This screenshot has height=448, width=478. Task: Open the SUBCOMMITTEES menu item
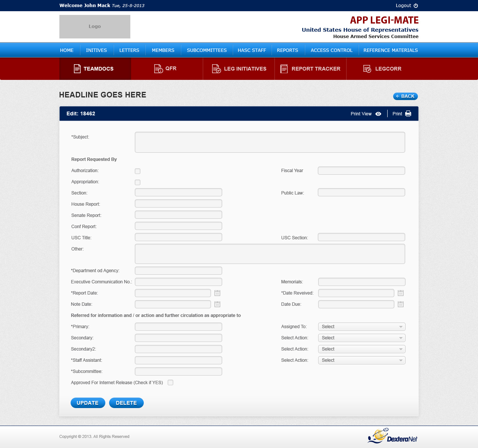(x=207, y=50)
